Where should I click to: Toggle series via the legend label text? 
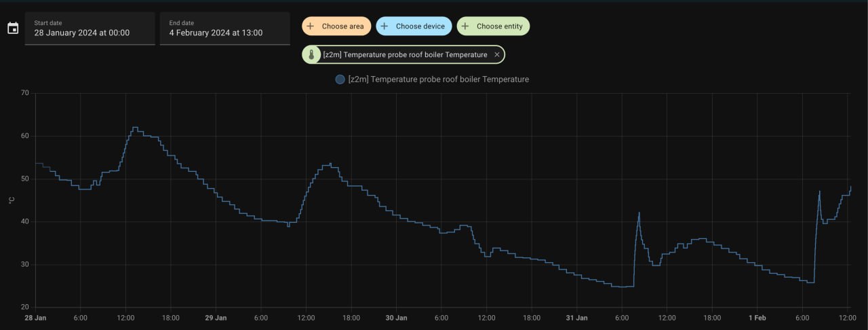(438, 79)
